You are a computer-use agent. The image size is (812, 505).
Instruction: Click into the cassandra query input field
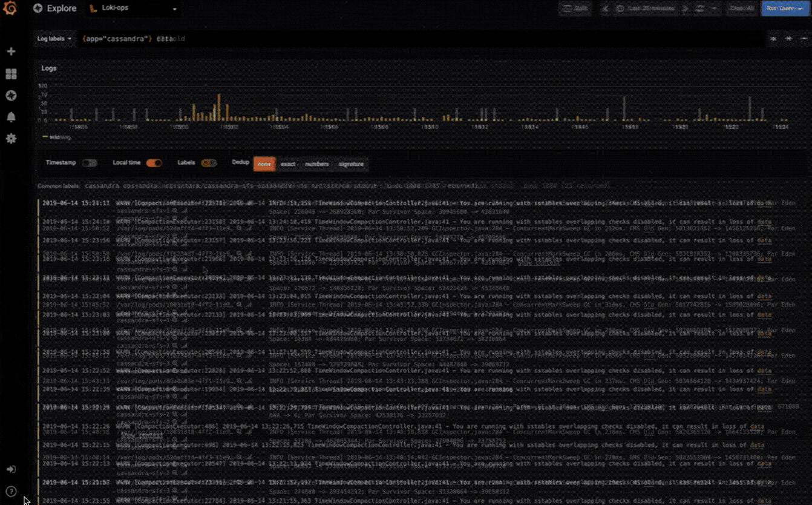click(421, 39)
